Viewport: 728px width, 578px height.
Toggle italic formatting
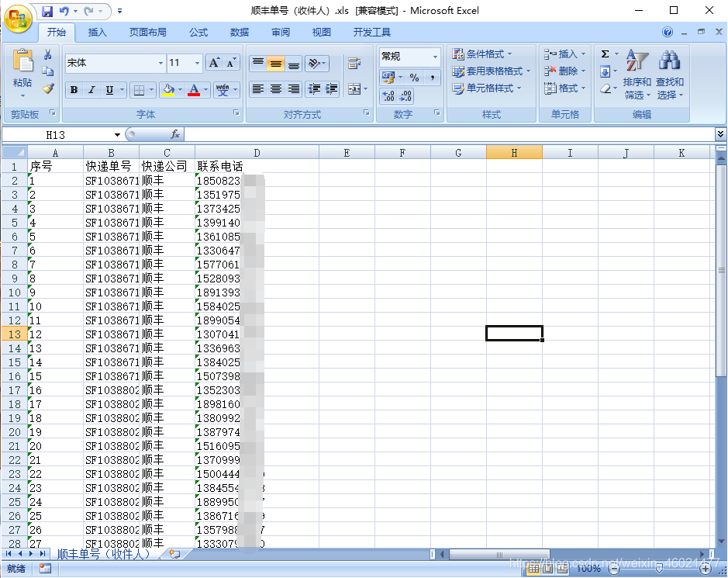pos(91,90)
